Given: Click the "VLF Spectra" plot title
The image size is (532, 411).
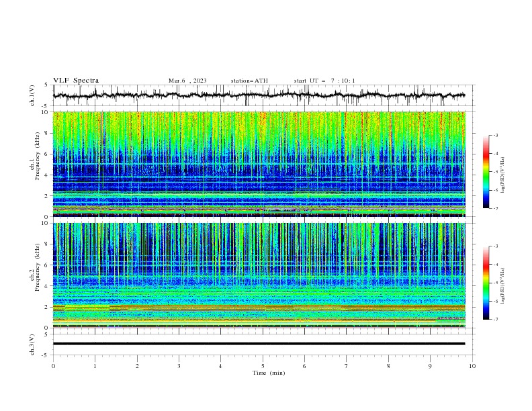Looking at the screenshot, I should 76,81.
